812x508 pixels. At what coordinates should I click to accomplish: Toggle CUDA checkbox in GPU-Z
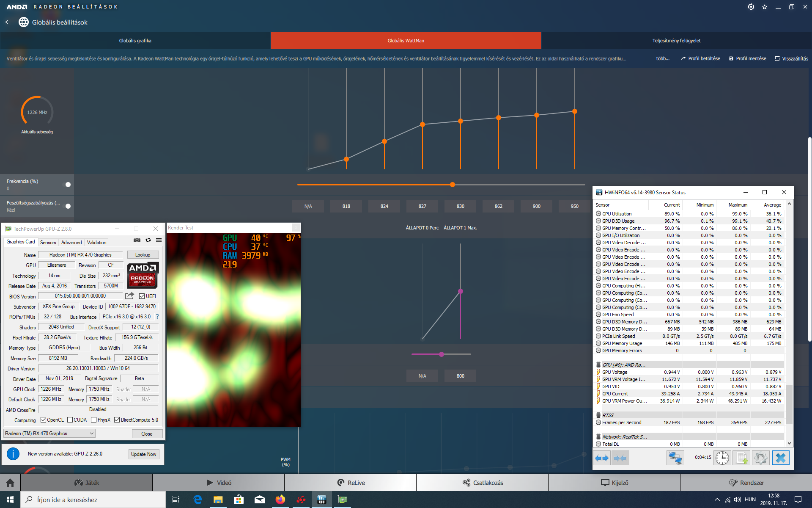tap(70, 420)
